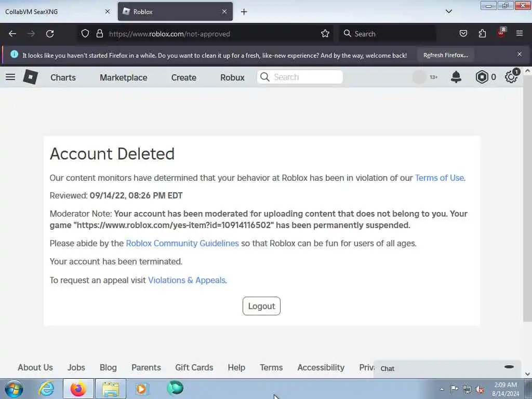
Task: Open the Roblox settings gear icon
Action: pos(511,77)
